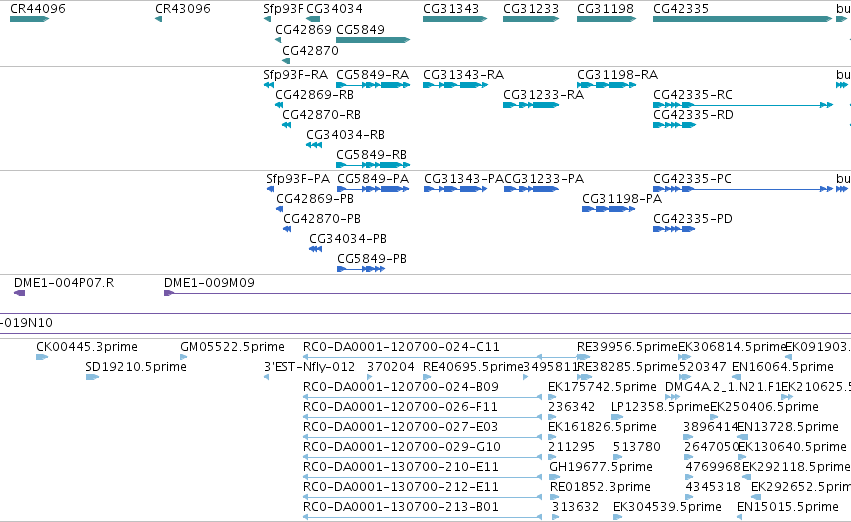851x522 pixels.
Task: Select the CG5849-RA transcript glyph
Action: (x=373, y=85)
